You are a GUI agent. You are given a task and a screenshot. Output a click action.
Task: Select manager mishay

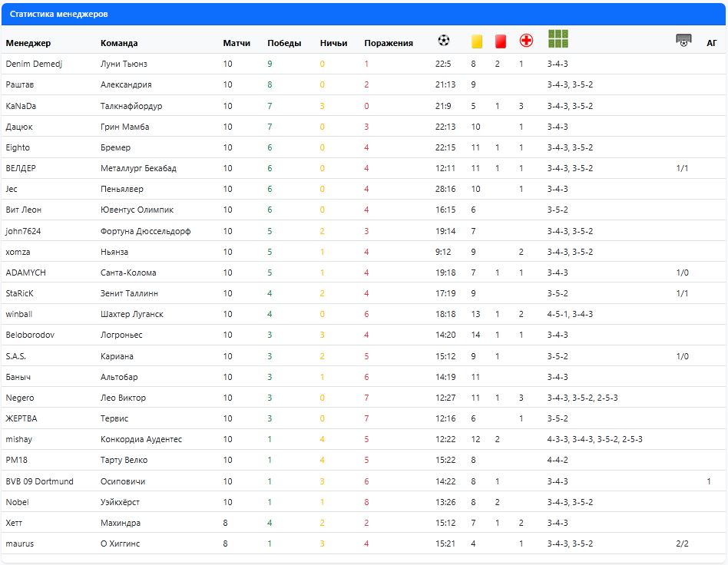[18, 439]
